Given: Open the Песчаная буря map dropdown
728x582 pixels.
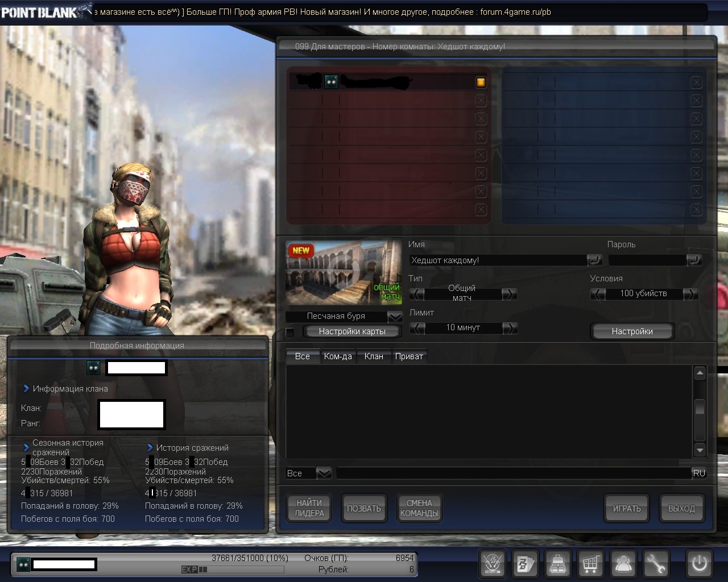Looking at the screenshot, I should 395,317.
